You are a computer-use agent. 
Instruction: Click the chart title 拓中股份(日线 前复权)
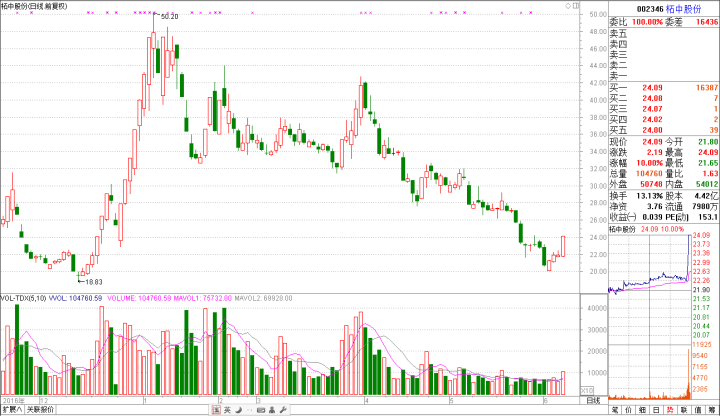(34, 6)
